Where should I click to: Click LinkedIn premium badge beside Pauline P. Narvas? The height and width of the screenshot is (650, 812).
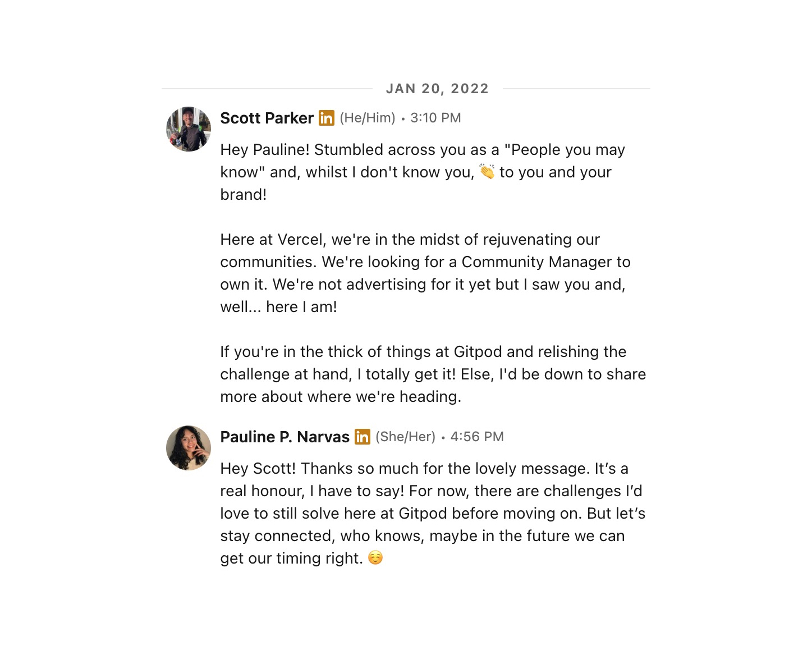(363, 437)
